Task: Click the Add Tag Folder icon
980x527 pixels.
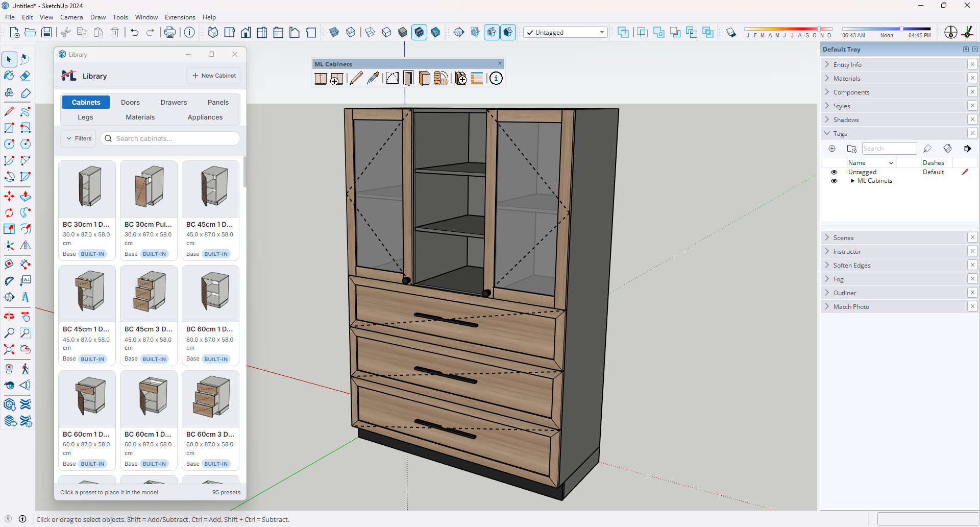Action: point(851,149)
